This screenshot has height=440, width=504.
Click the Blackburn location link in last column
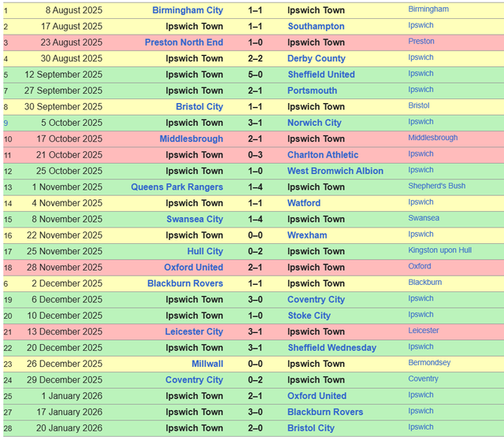pos(425,282)
